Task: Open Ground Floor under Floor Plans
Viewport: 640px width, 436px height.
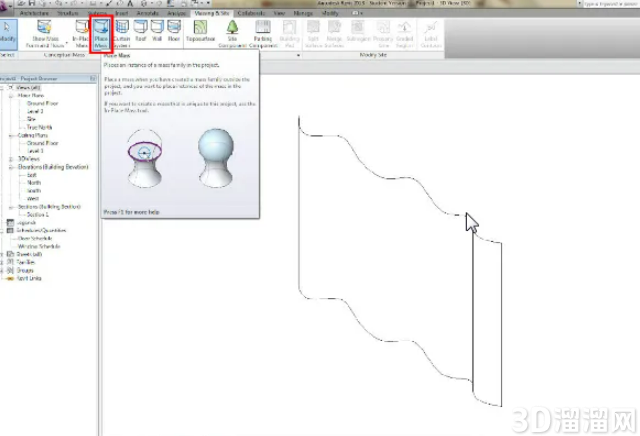Action: click(42, 103)
